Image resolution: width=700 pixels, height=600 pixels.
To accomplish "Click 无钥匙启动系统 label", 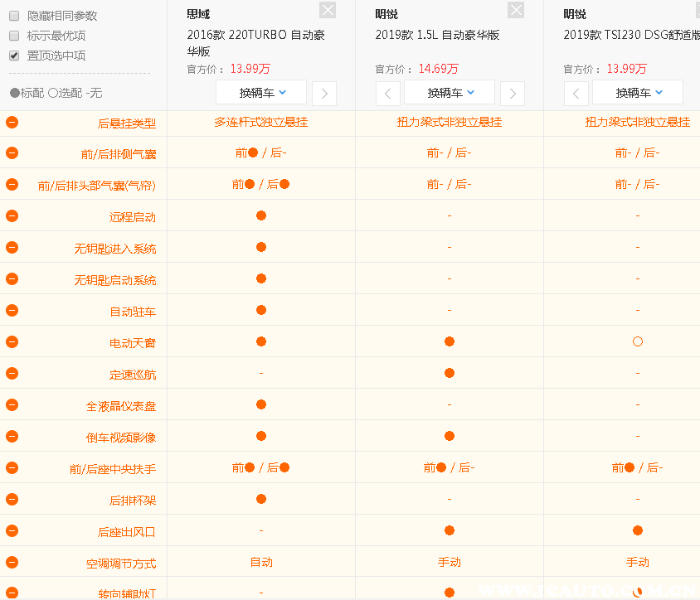I will click(115, 280).
